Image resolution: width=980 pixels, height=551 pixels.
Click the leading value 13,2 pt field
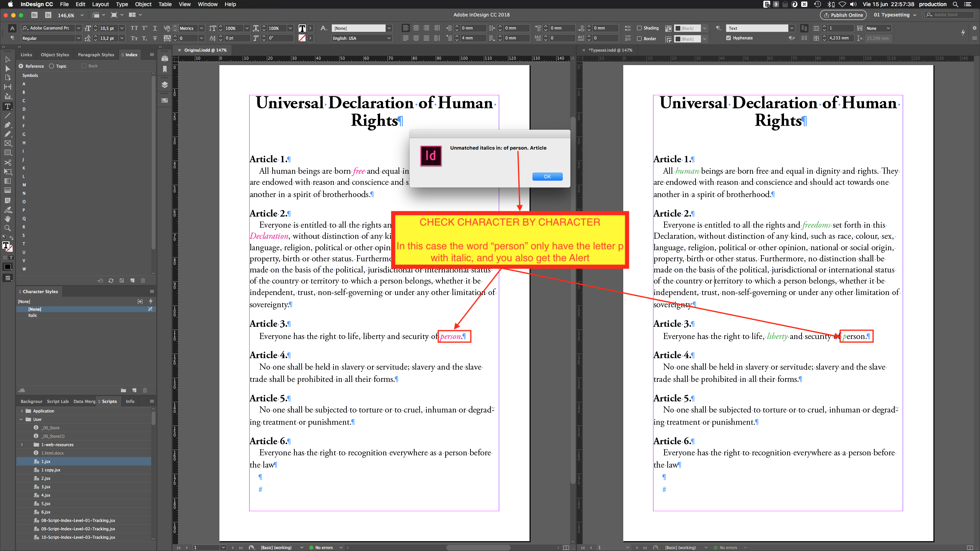click(108, 38)
